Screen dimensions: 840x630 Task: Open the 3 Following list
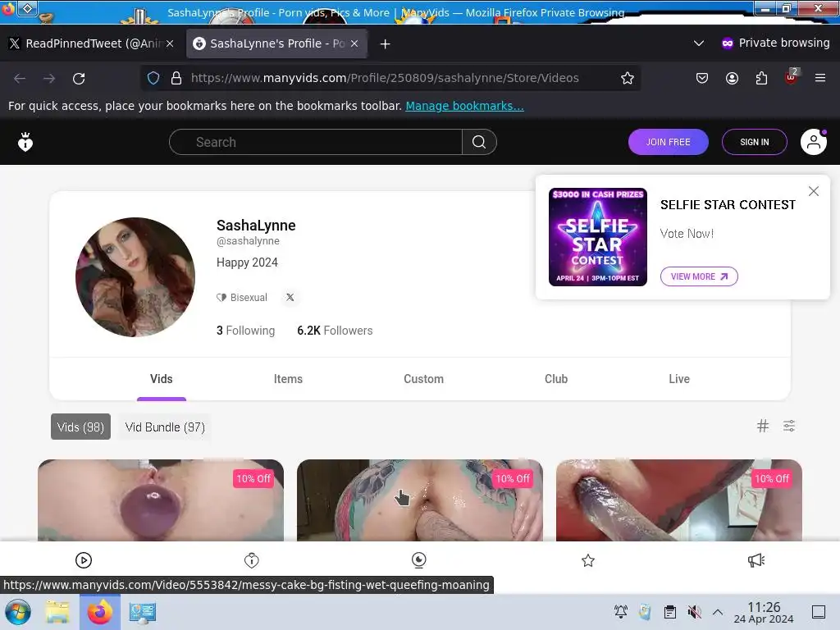(245, 331)
